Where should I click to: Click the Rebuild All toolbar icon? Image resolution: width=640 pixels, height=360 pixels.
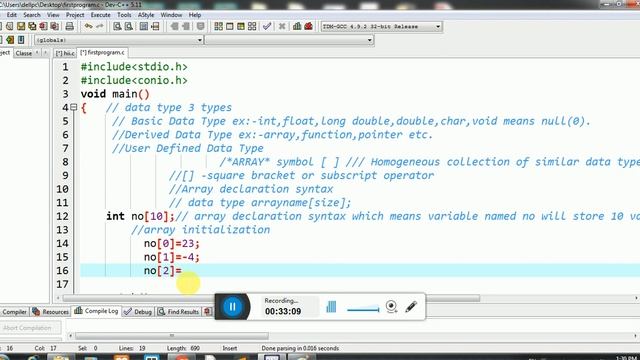(252, 27)
